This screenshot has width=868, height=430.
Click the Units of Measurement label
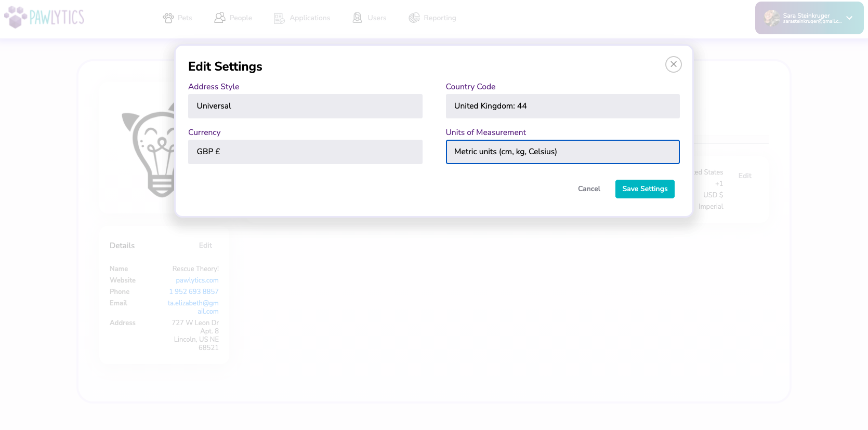point(486,132)
